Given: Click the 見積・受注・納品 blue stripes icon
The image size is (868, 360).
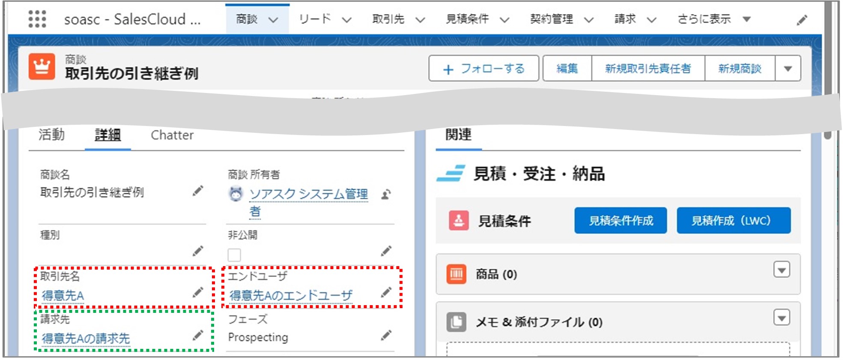Looking at the screenshot, I should (450, 173).
